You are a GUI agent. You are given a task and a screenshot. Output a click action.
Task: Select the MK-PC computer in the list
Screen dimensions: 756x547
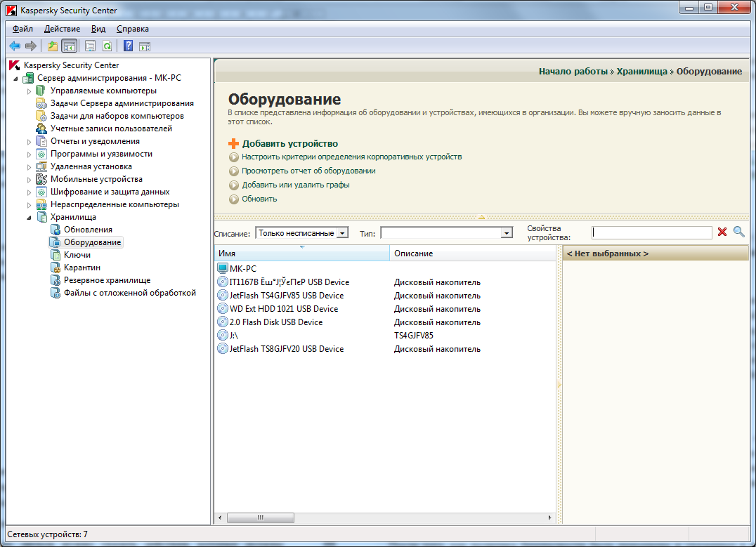[242, 269]
